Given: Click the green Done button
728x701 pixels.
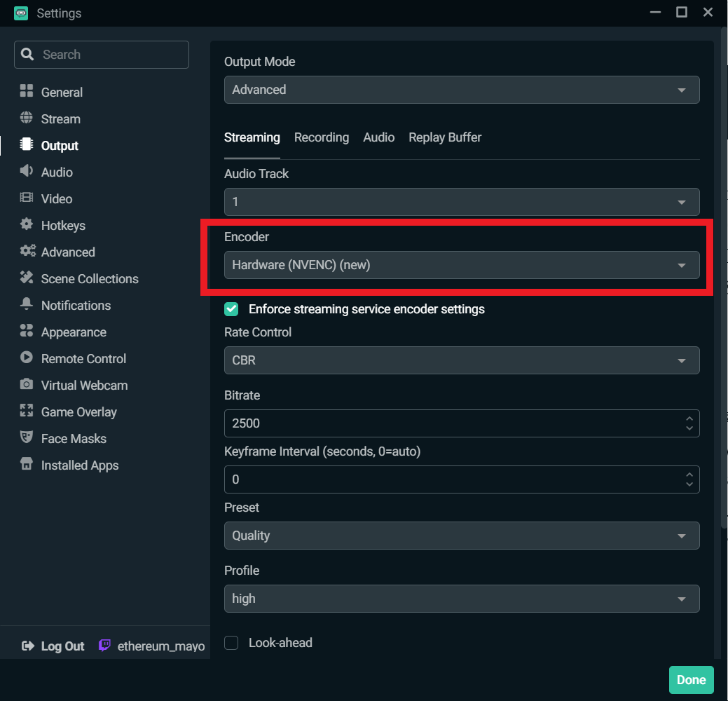Looking at the screenshot, I should pyautogui.click(x=691, y=680).
